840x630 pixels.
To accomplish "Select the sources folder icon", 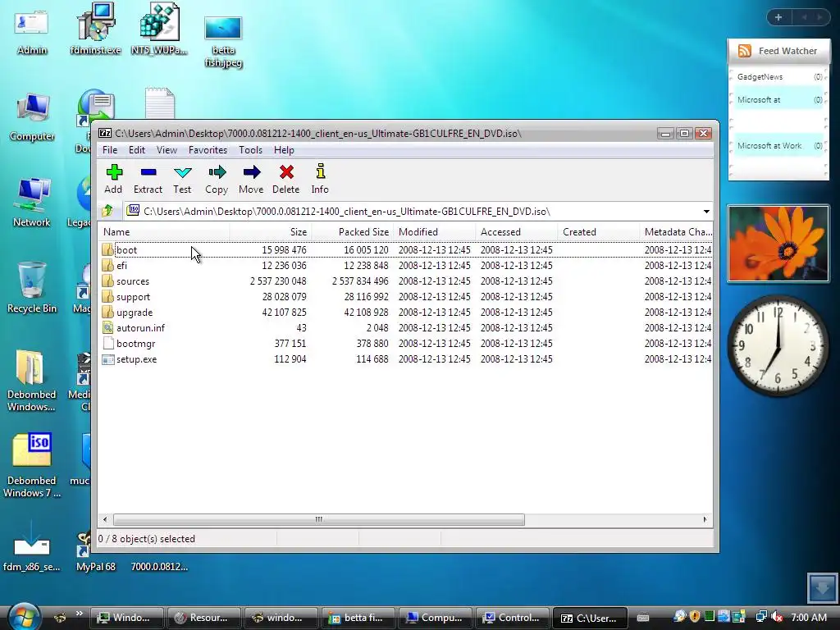I will coord(107,281).
